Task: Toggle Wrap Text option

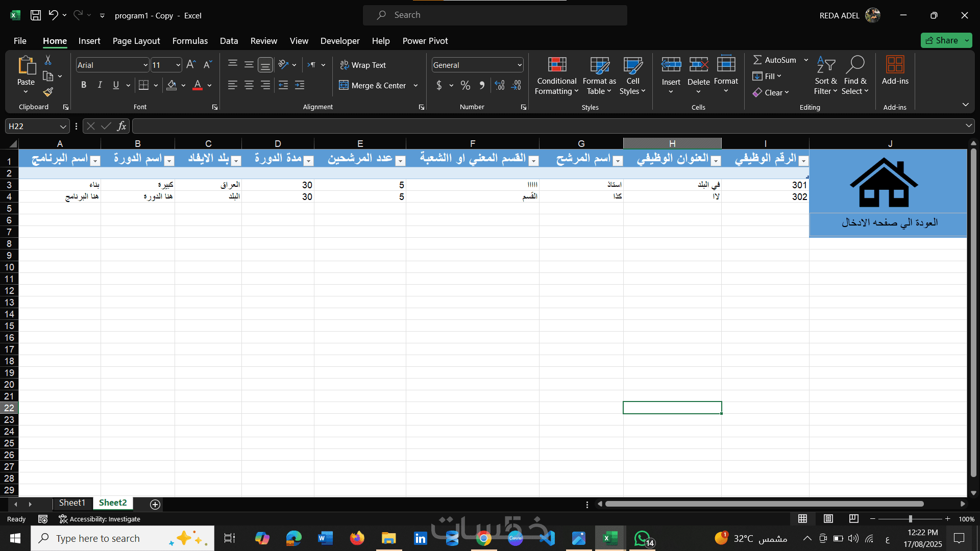Action: click(363, 65)
